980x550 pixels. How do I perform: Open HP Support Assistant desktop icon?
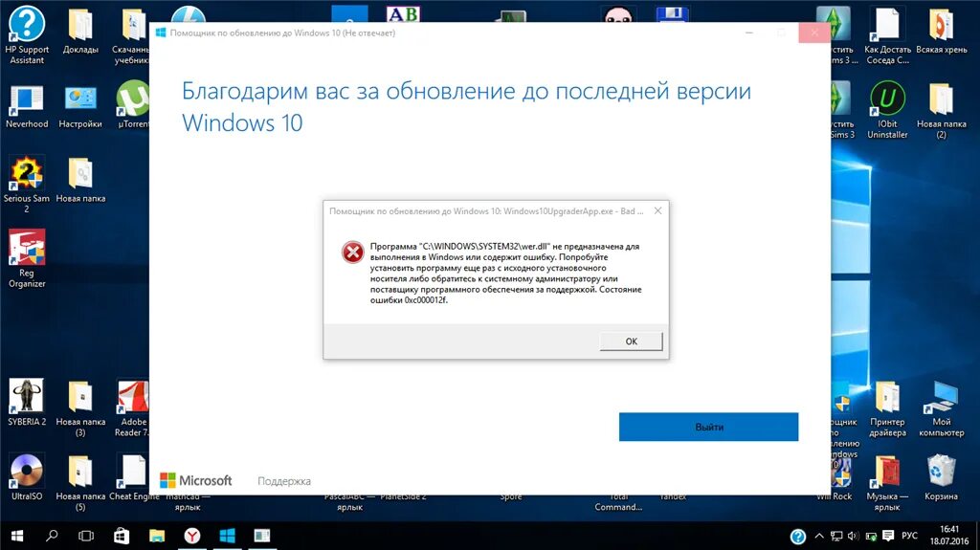[26, 36]
